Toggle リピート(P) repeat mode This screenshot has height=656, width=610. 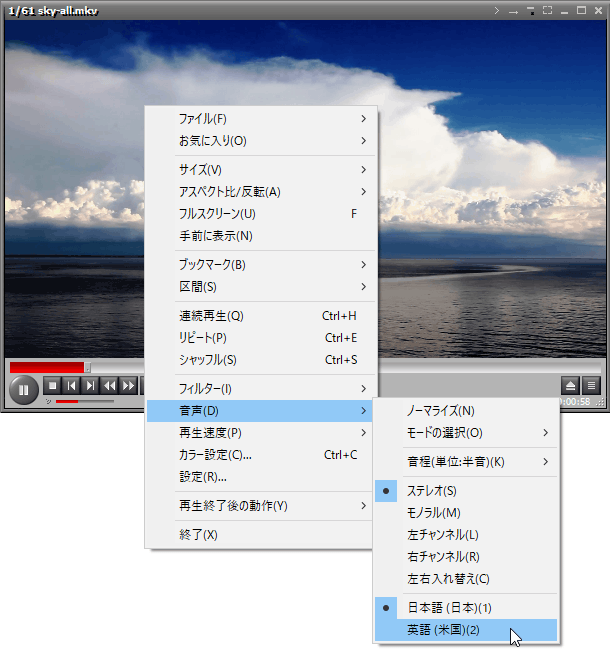tap(261, 338)
